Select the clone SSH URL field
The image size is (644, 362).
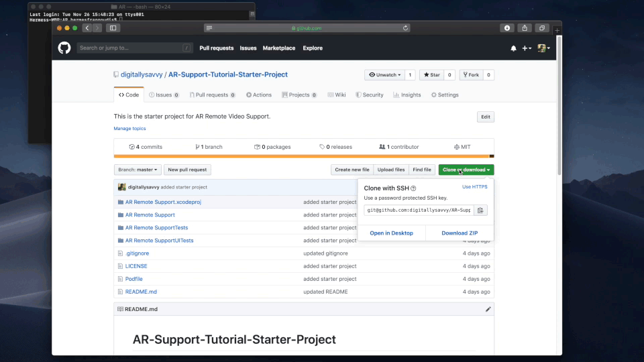(x=419, y=210)
